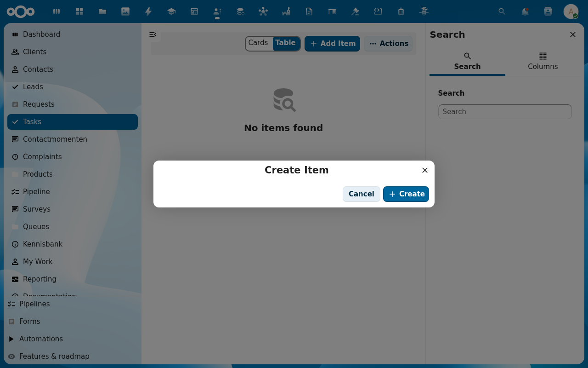588x368 pixels.
Task: Select Tasks in the navigation
Action: [73, 122]
